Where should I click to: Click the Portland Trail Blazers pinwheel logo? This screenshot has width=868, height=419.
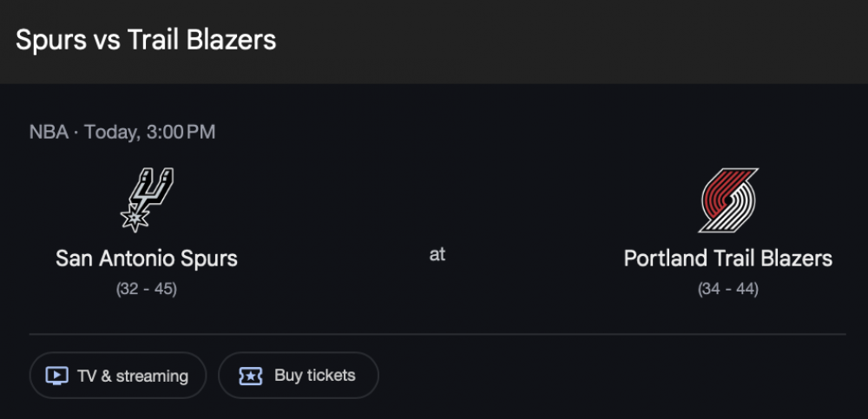click(x=728, y=200)
